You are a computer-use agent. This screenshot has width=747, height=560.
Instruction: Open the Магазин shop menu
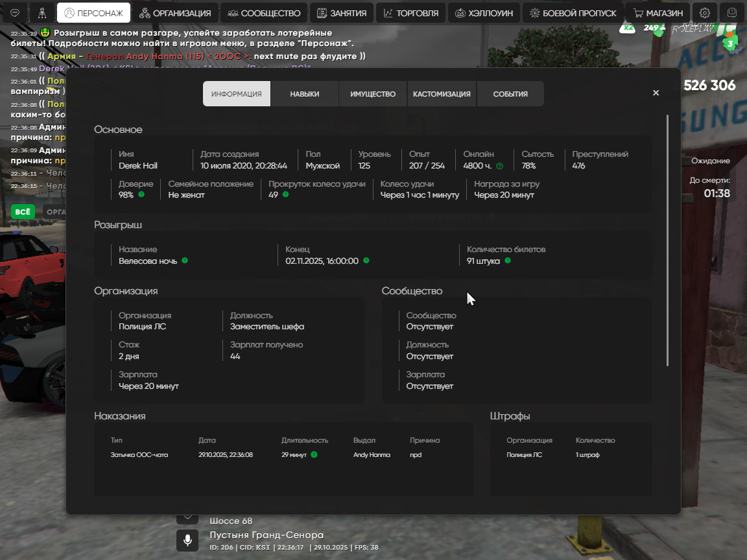[x=658, y=13]
